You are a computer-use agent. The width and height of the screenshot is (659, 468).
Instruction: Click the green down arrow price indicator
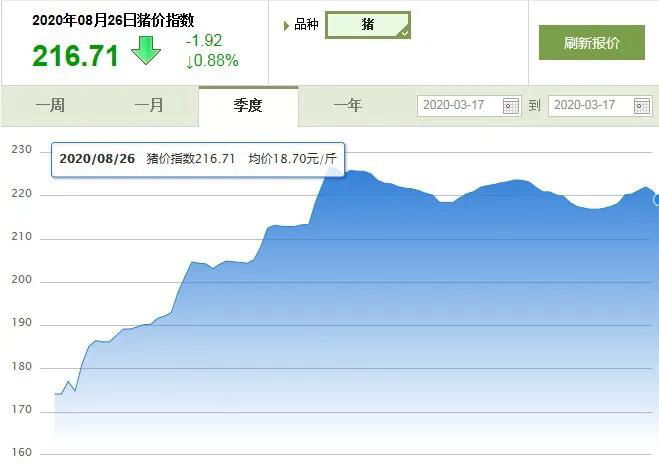(x=146, y=50)
